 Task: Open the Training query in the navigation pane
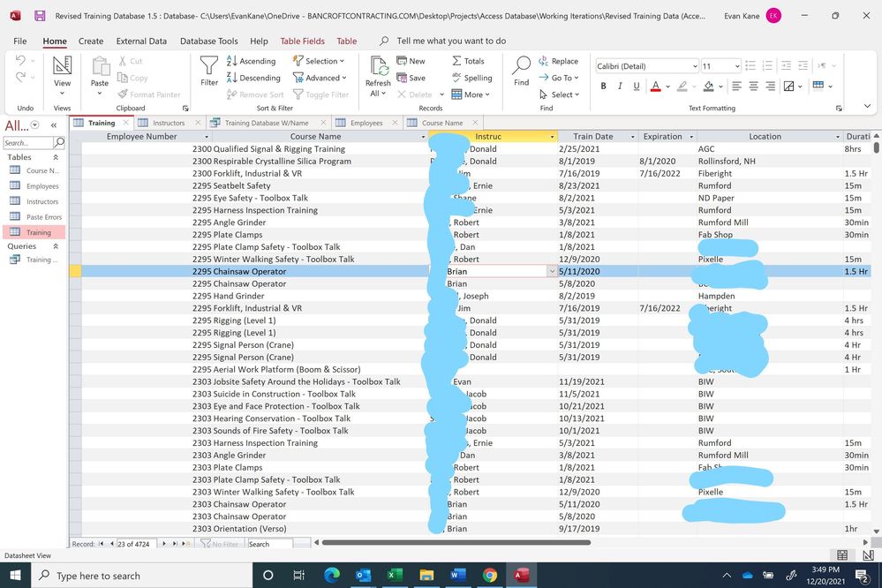(40, 259)
